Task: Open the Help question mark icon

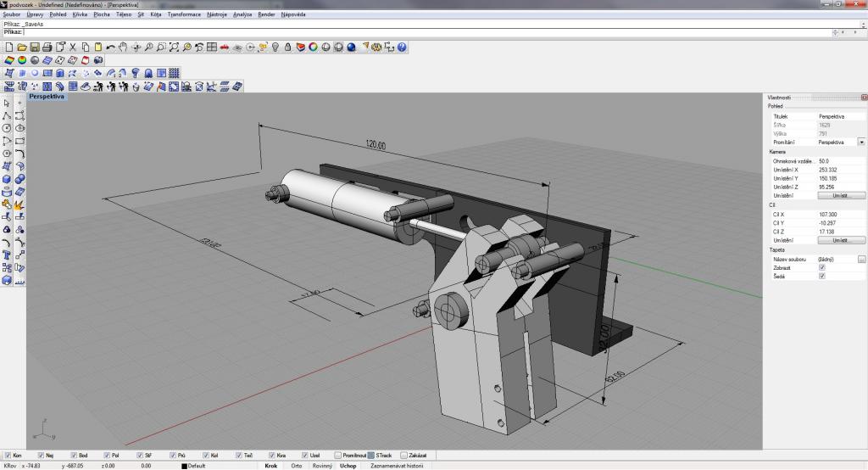Action: (403, 48)
